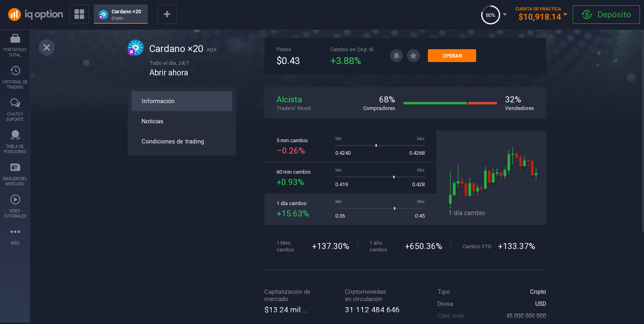Click the 80% progress ring indicator
The width and height of the screenshot is (644, 324).
pyautogui.click(x=490, y=15)
